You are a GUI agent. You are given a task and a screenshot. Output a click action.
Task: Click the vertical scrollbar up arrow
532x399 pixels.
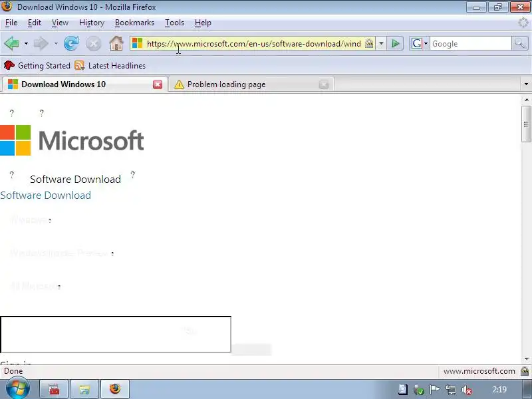[x=526, y=100]
